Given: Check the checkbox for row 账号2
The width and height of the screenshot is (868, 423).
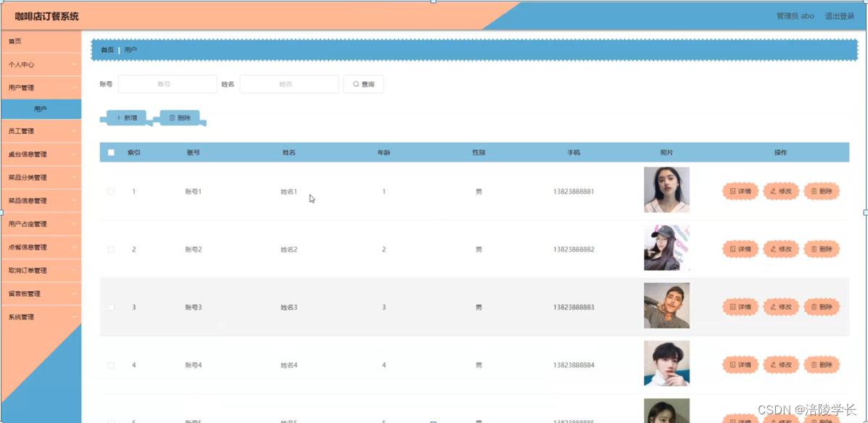Looking at the screenshot, I should [111, 249].
